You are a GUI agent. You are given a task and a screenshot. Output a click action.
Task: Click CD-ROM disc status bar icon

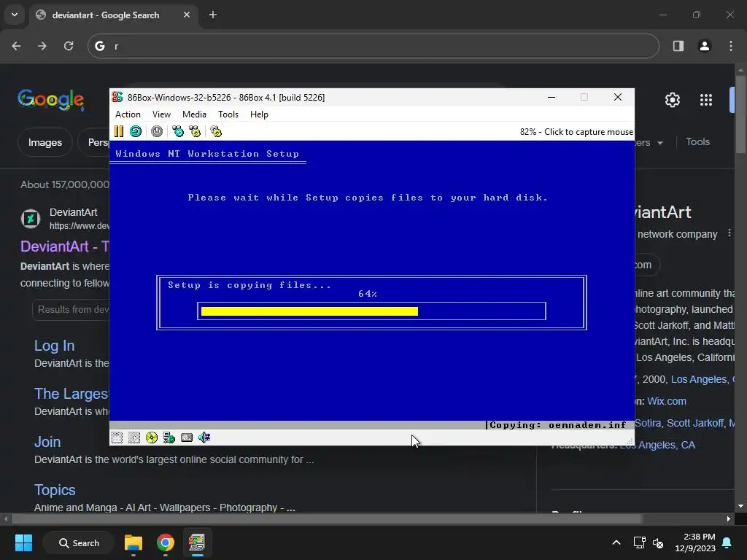point(152,437)
